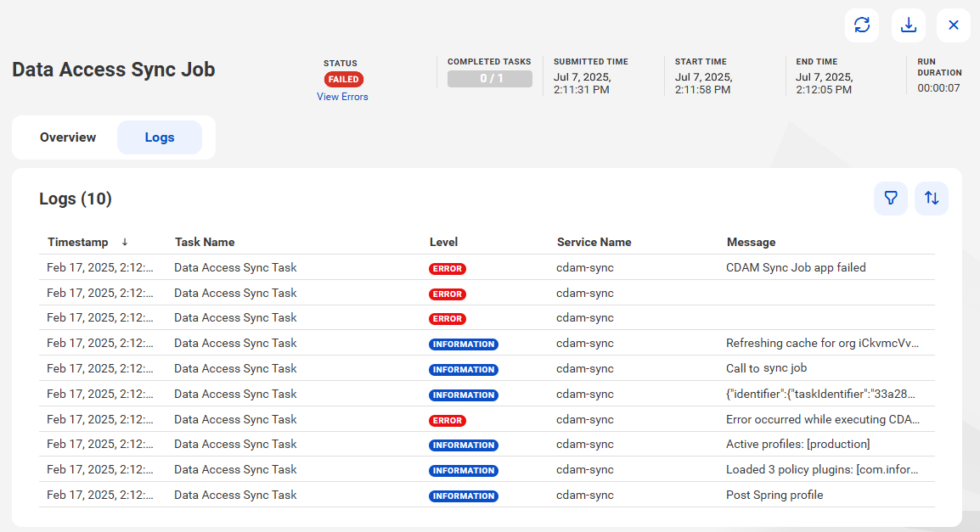980x532 pixels.
Task: Open the logs sort options
Action: pyautogui.click(x=932, y=199)
